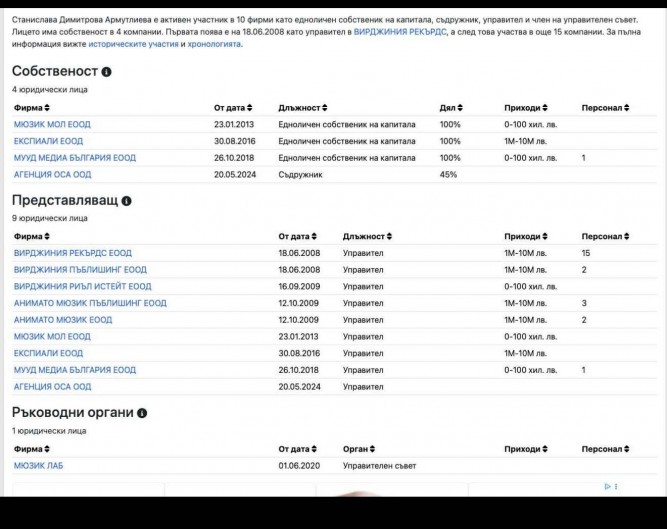The width and height of the screenshot is (667, 529).
Task: Open АНИМАТО МЮЗИК ПЪБЛИШИНГ ЕООД company page
Action: [x=90, y=303]
